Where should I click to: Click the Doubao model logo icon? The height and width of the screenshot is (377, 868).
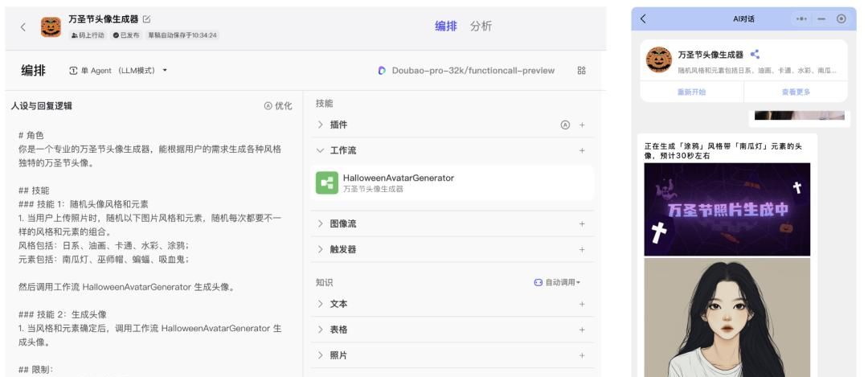(x=382, y=70)
